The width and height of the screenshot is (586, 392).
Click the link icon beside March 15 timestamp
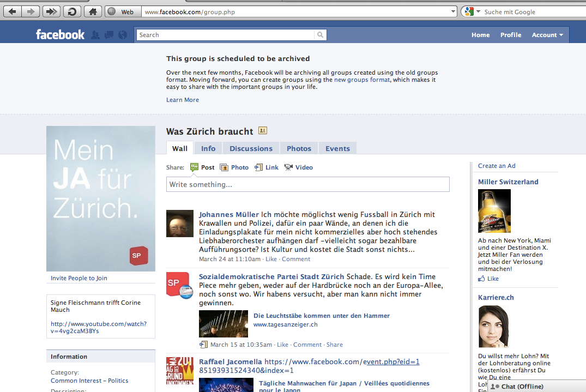(203, 345)
